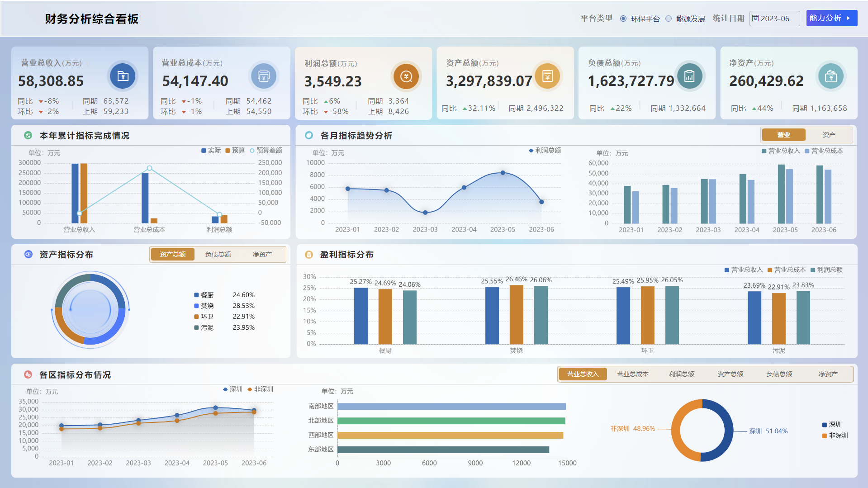The width and height of the screenshot is (868, 488).
Task: Select 净资产 tab in regional section
Action: 828,374
